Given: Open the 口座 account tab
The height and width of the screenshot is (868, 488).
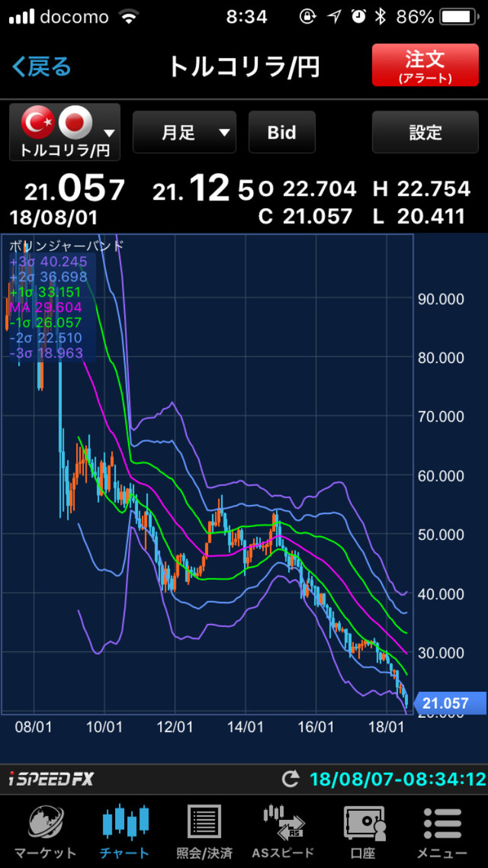Looking at the screenshot, I should point(364,832).
